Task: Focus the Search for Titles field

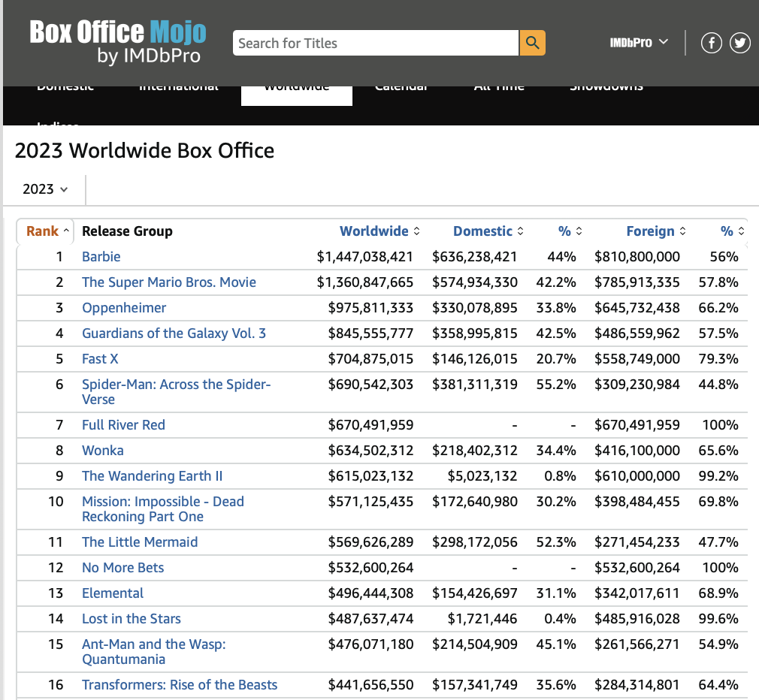Action: tap(376, 43)
